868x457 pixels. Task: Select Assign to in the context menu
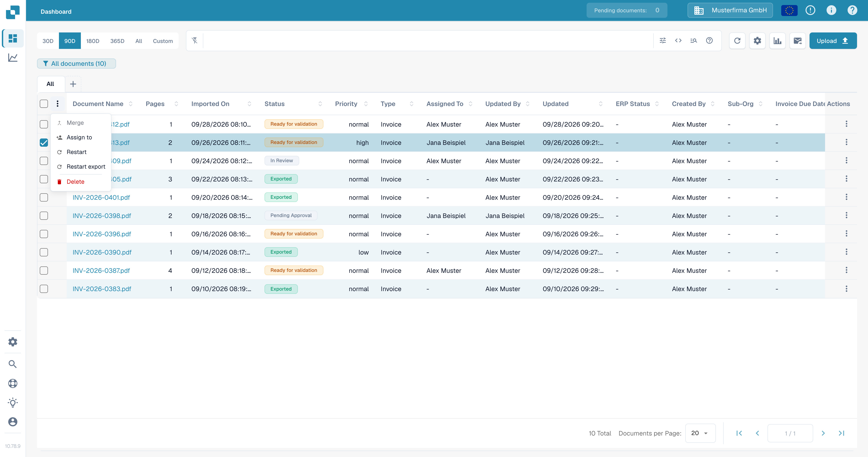(x=79, y=137)
